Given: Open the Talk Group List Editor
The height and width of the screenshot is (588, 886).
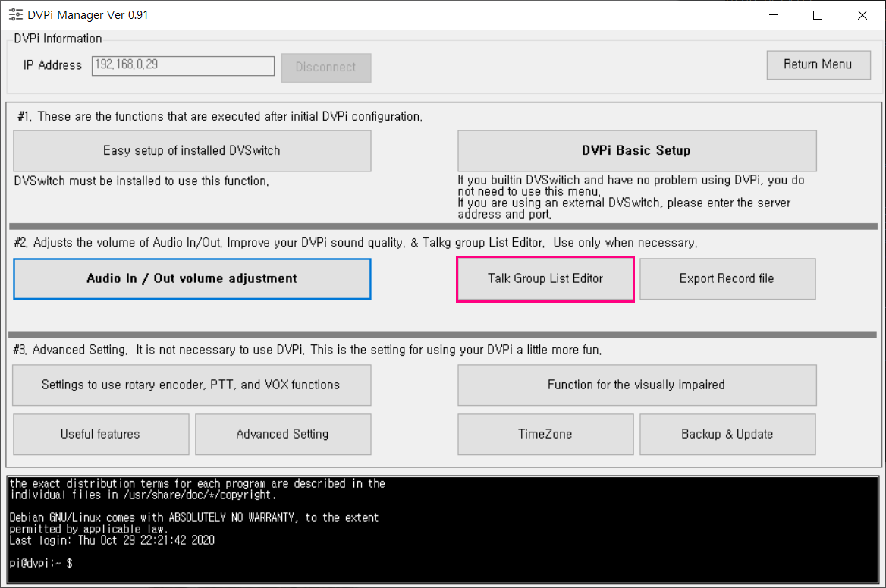Looking at the screenshot, I should click(x=545, y=278).
